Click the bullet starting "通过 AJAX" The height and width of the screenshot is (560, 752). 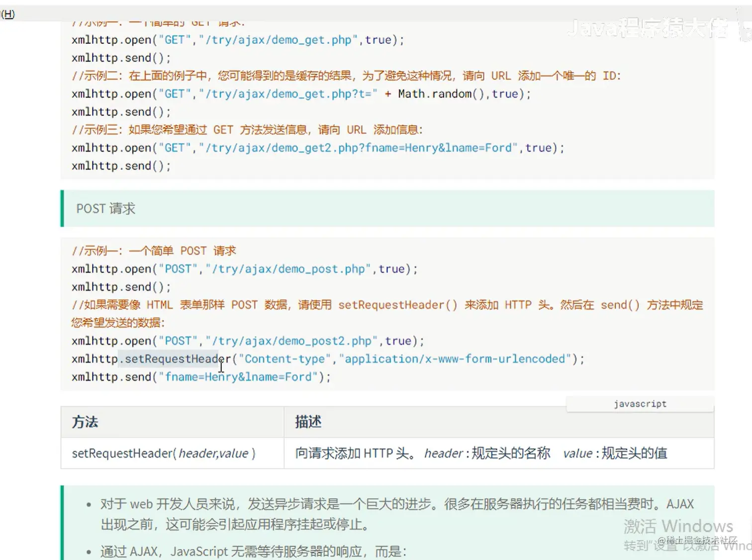click(254, 552)
